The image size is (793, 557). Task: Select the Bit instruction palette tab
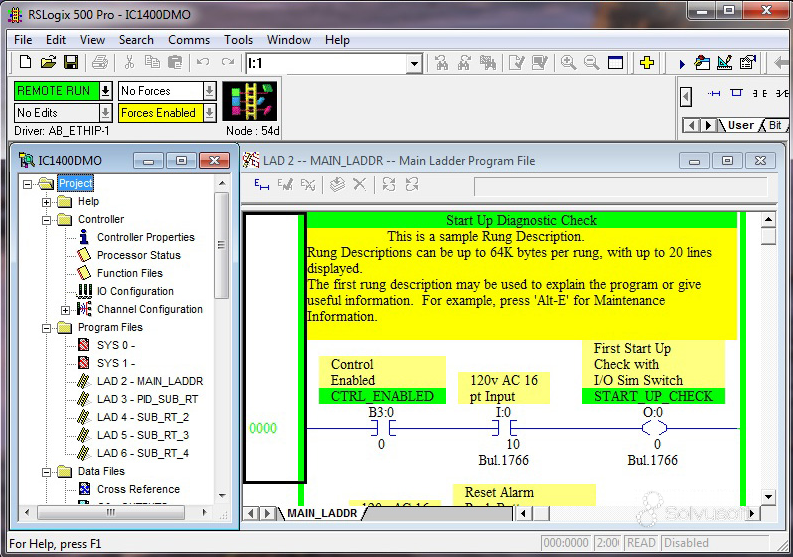pos(775,125)
